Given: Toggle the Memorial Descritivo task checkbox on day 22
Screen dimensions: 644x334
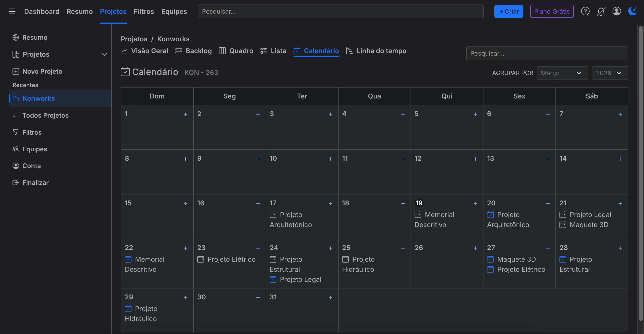Looking at the screenshot, I should tap(128, 259).
